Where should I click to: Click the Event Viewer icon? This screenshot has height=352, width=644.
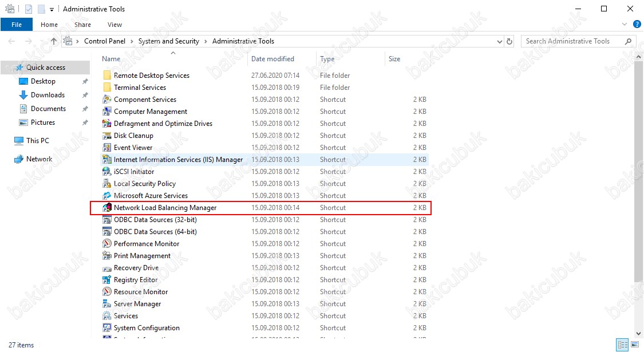[107, 148]
